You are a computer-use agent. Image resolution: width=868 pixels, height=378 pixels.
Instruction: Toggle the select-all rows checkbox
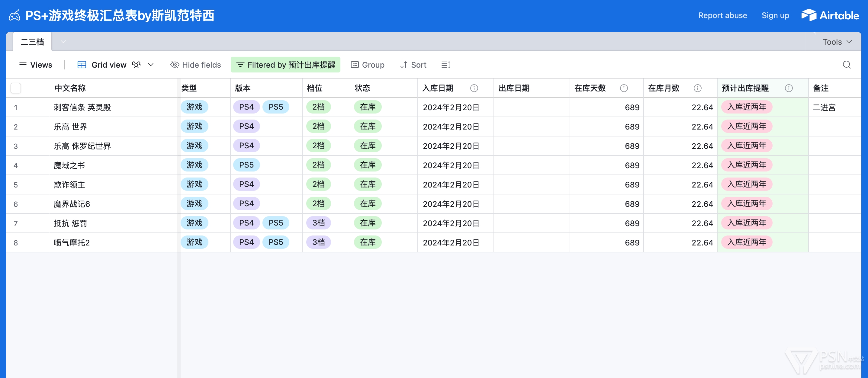16,88
